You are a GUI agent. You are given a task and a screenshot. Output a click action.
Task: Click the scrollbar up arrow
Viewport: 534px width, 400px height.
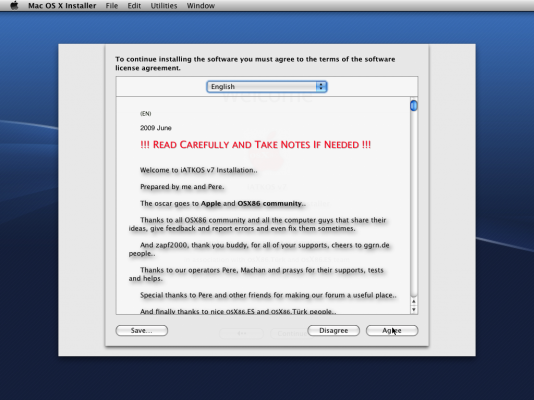coord(414,301)
